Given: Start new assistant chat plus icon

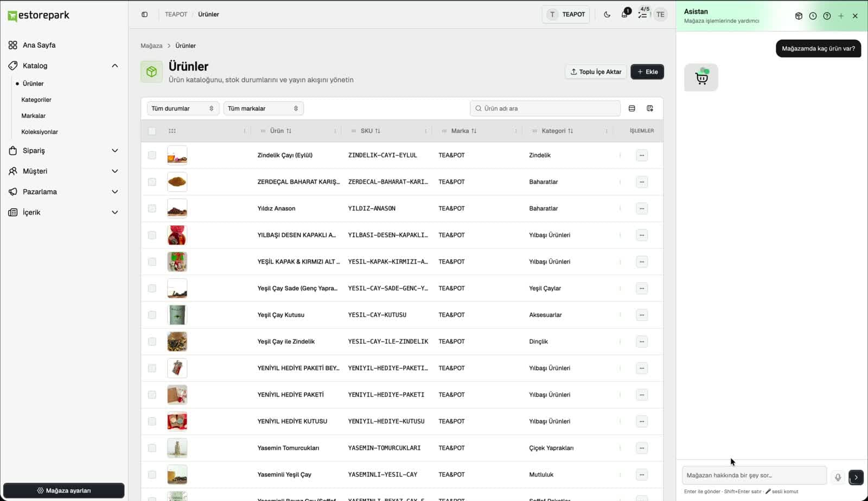Looking at the screenshot, I should tap(841, 16).
